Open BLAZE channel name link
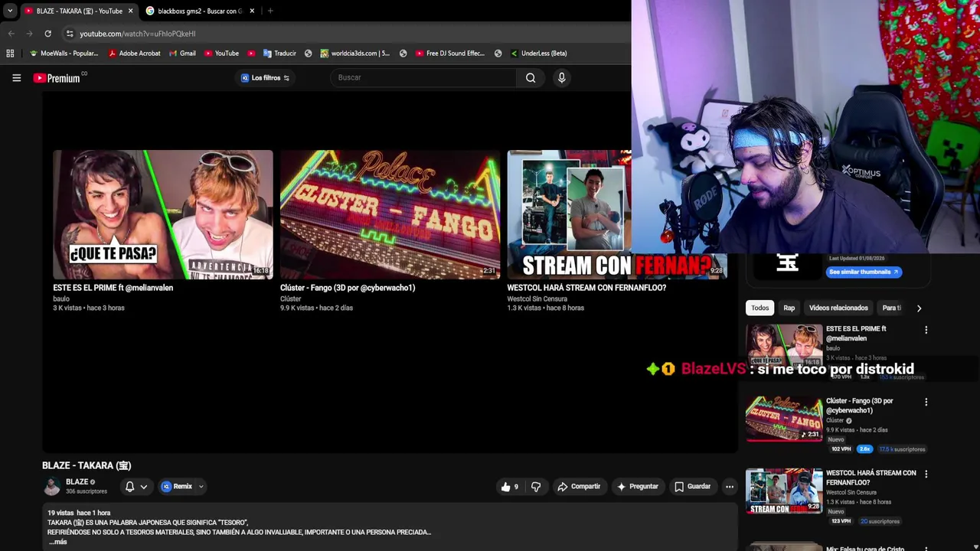 pos(77,482)
